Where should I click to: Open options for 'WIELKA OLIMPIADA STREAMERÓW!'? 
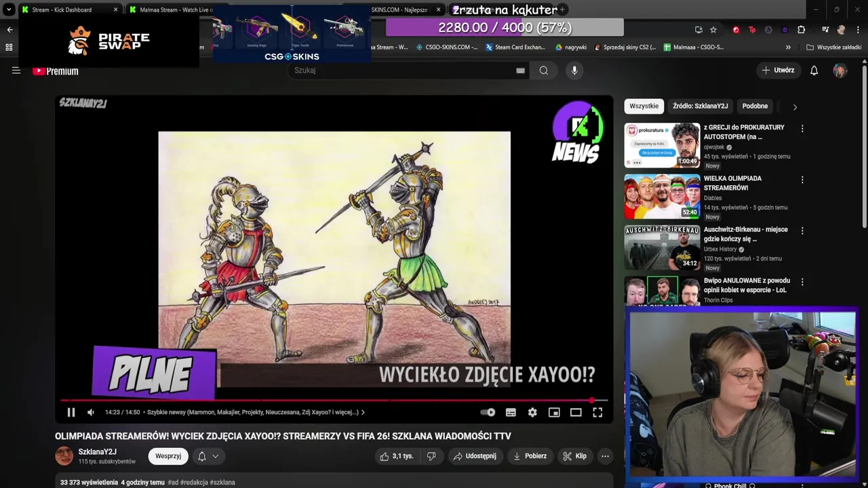tap(802, 180)
